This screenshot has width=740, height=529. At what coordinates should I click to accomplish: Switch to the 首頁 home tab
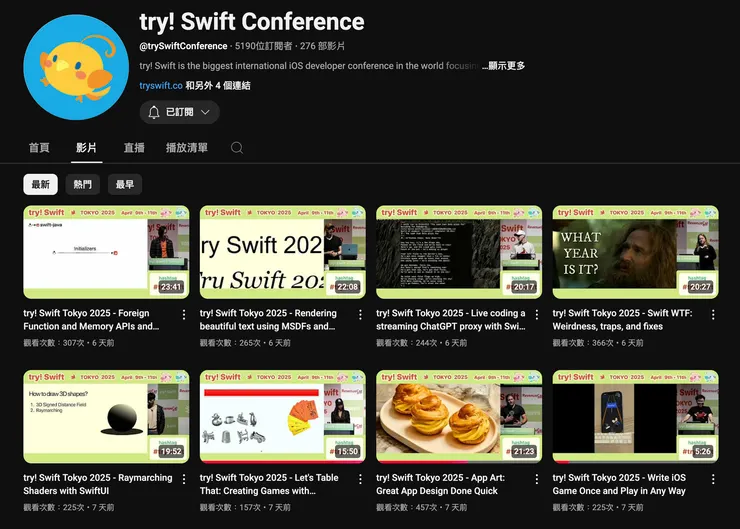click(x=39, y=148)
